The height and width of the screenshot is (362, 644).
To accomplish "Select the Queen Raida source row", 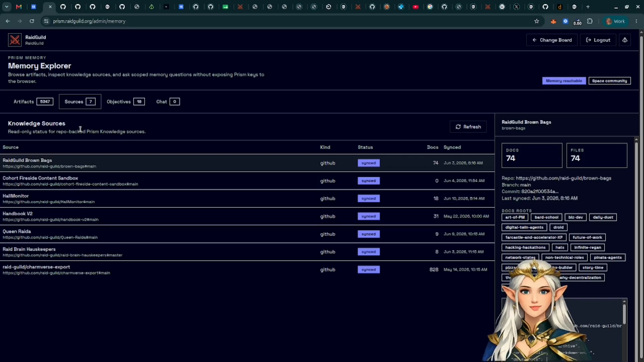I will pos(247,234).
